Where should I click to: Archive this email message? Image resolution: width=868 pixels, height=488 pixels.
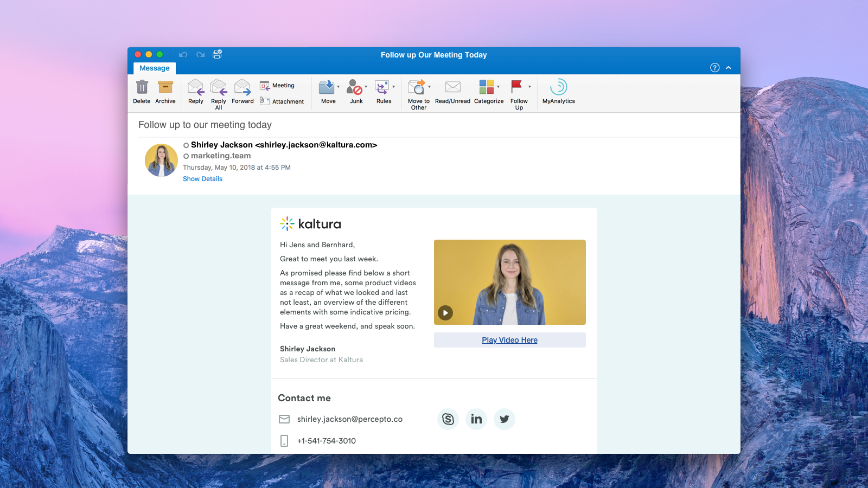click(x=165, y=87)
